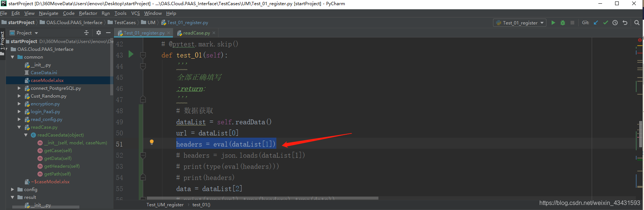This screenshot has height=210, width=644.
Task: Open the VCS menu
Action: point(135,13)
